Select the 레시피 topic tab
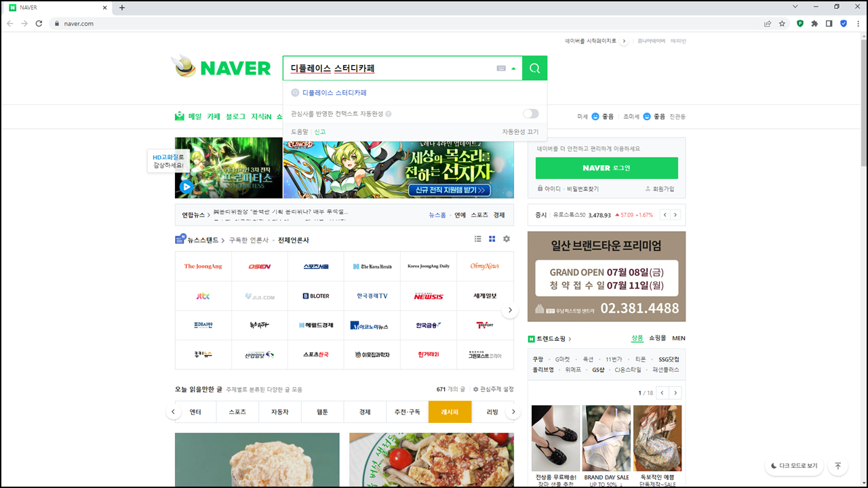Screen dimensions: 868x488 click(x=450, y=412)
